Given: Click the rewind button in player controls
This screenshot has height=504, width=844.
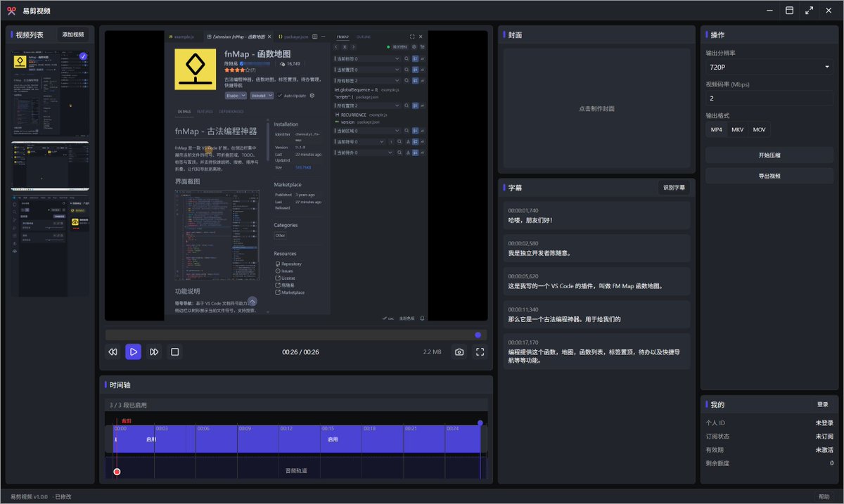Looking at the screenshot, I should click(x=113, y=351).
